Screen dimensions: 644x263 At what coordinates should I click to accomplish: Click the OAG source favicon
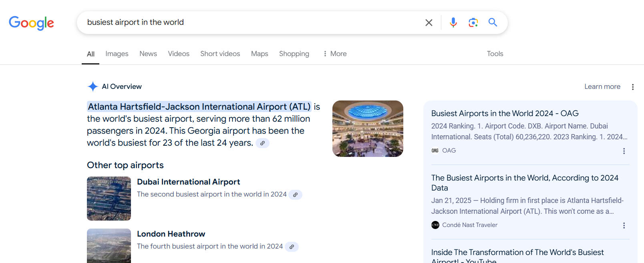point(435,151)
